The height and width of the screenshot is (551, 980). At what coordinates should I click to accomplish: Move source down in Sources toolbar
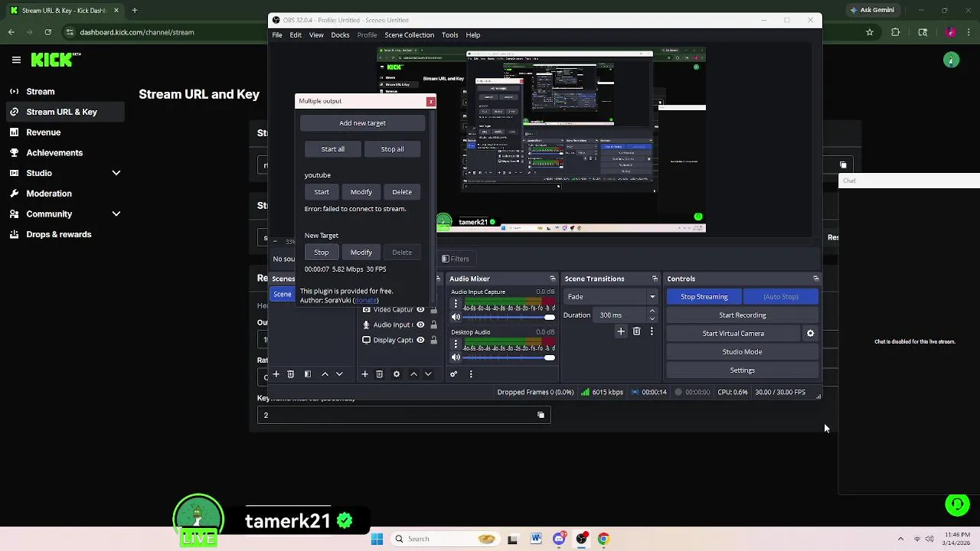click(x=428, y=374)
